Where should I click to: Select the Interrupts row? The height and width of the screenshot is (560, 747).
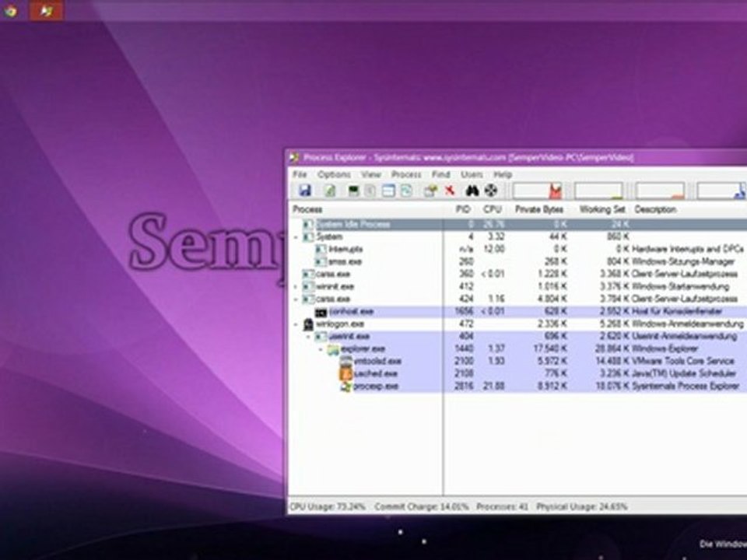(x=518, y=250)
